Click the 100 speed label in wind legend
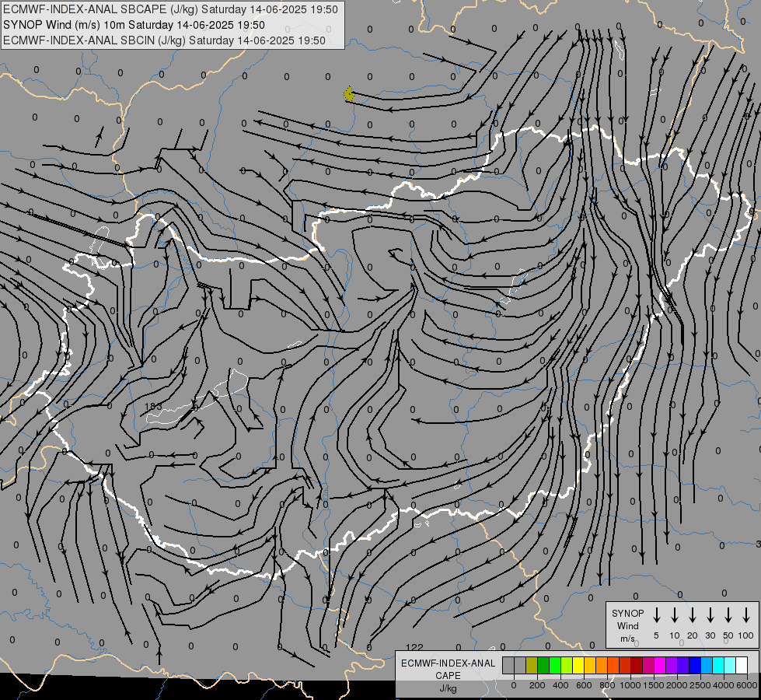761x700 pixels. click(x=746, y=635)
